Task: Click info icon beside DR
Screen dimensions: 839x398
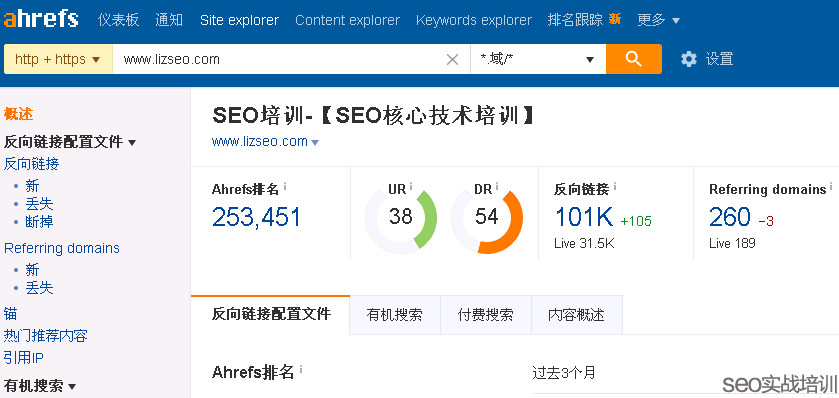Action: click(497, 187)
